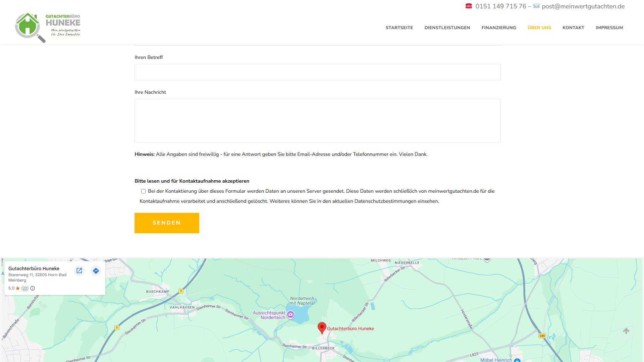Click the Möbel Heinrich map label
Viewport: 644px width, 362px height.
(496, 360)
